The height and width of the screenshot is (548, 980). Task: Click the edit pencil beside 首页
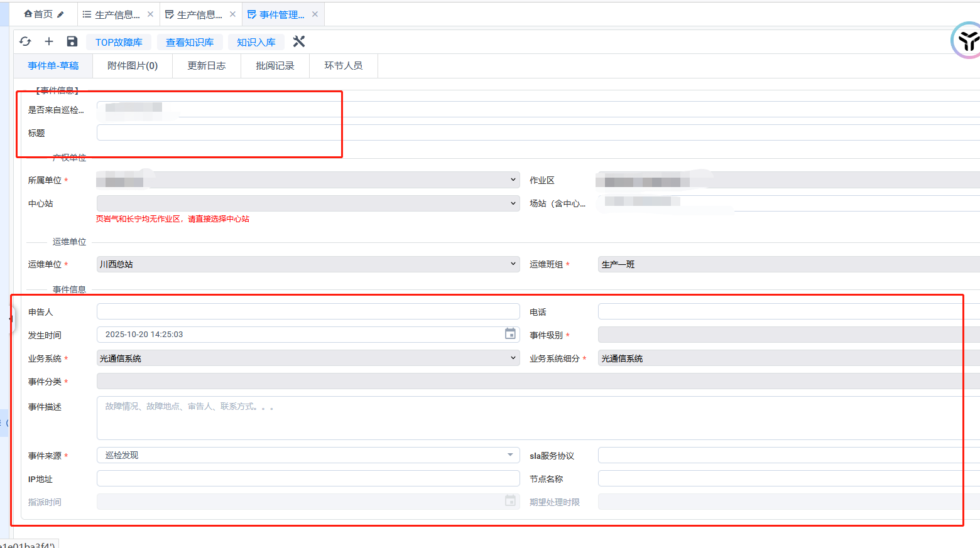(60, 14)
